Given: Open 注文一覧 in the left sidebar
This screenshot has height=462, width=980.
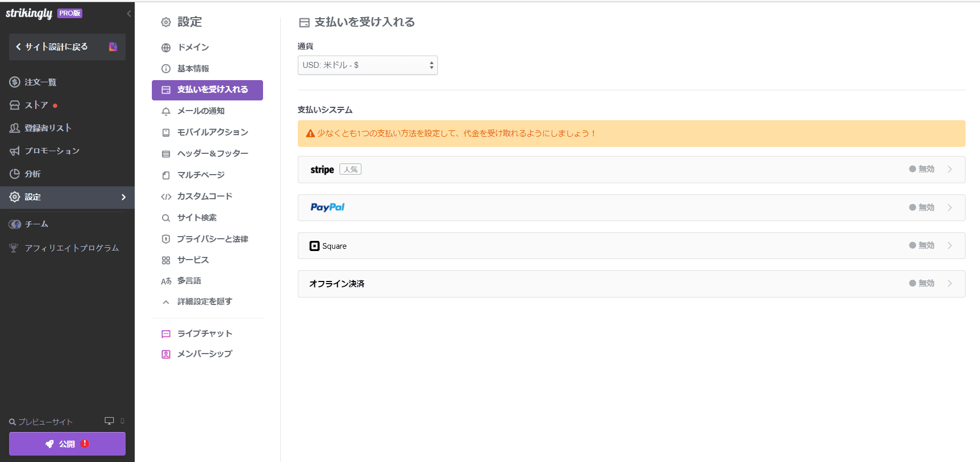Looking at the screenshot, I should pyautogui.click(x=40, y=82).
